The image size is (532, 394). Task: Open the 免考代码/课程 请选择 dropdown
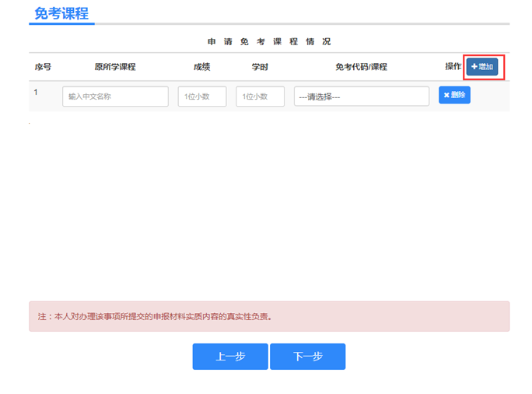coord(361,97)
